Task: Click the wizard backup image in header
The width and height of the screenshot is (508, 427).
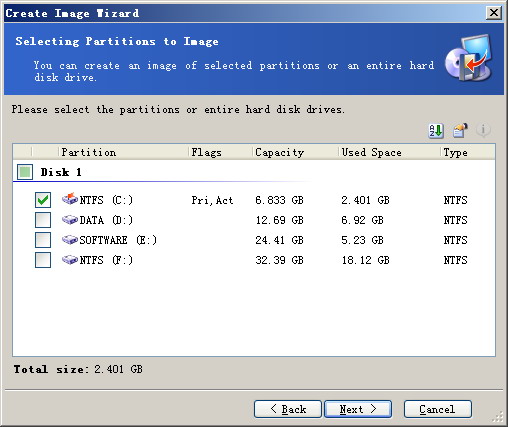Action: coord(469,58)
